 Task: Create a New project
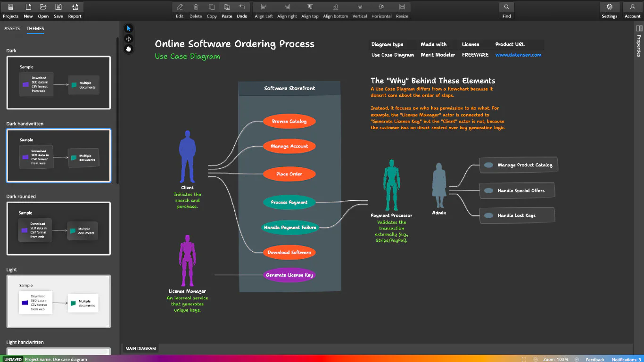pyautogui.click(x=28, y=10)
